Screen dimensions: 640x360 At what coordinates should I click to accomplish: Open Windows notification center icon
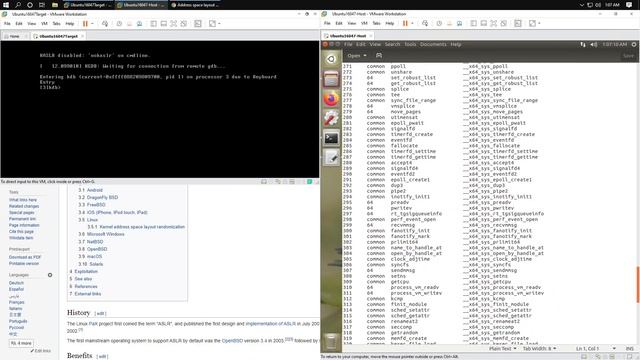tap(629, 5)
